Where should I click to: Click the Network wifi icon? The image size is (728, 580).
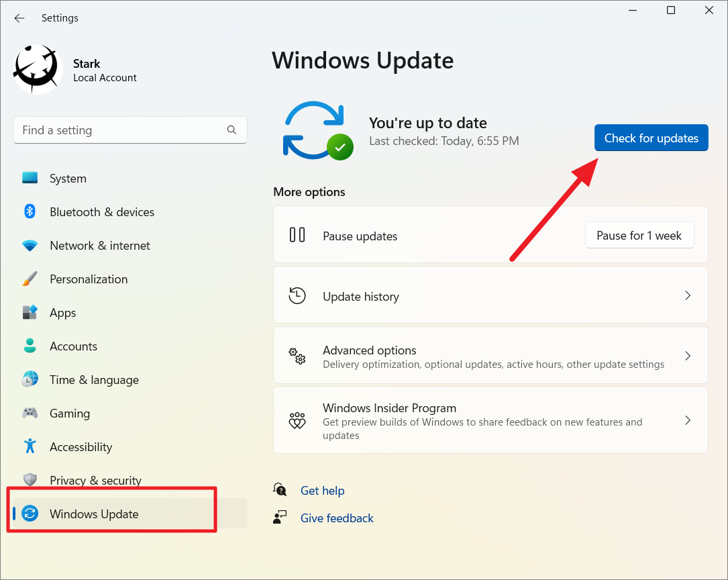pos(30,246)
